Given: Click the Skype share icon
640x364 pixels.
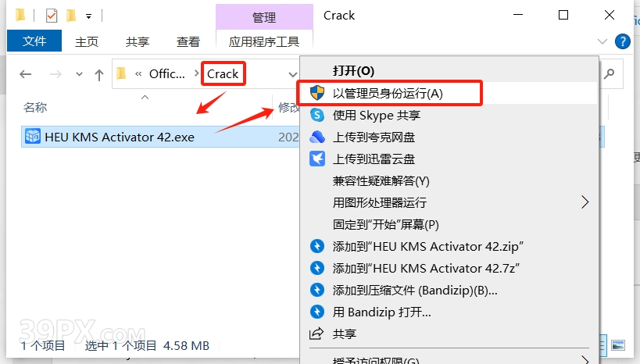Looking at the screenshot, I should point(317,115).
